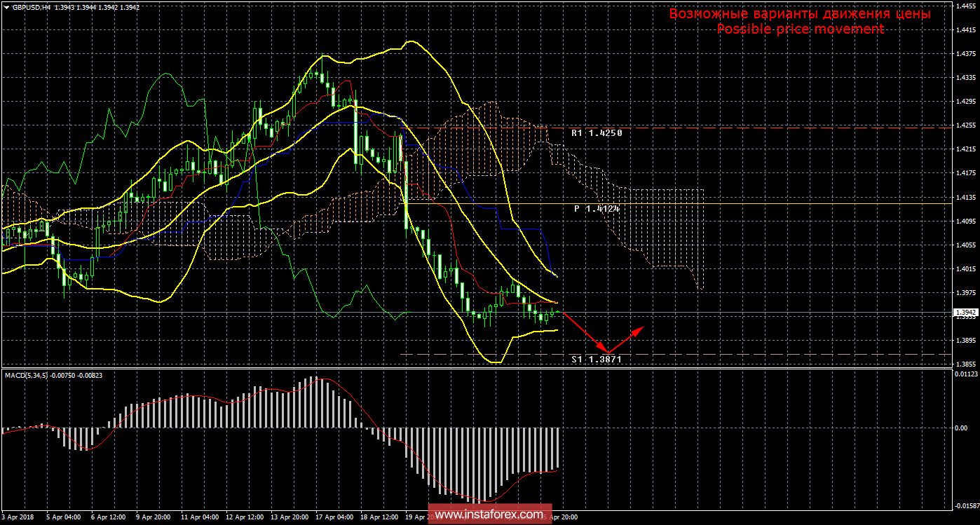Click the 1.3975 price axis label
Screen dimensions: 980x525
(x=966, y=292)
